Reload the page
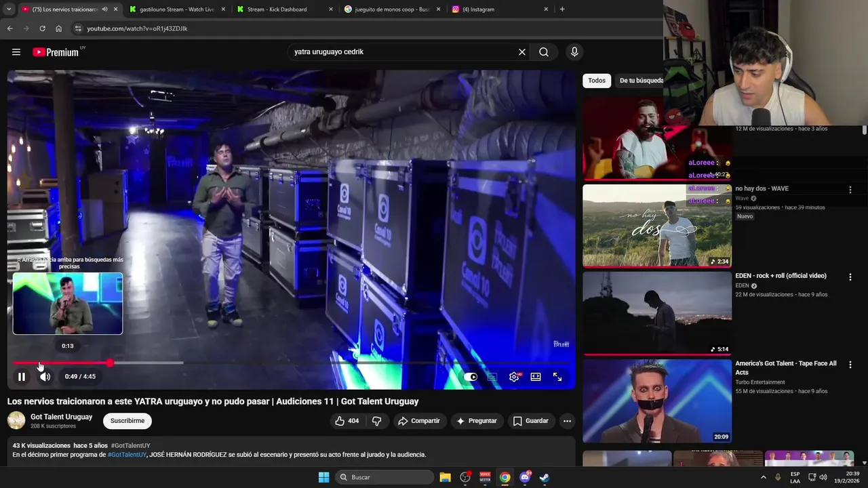This screenshot has width=868, height=488. (42, 28)
